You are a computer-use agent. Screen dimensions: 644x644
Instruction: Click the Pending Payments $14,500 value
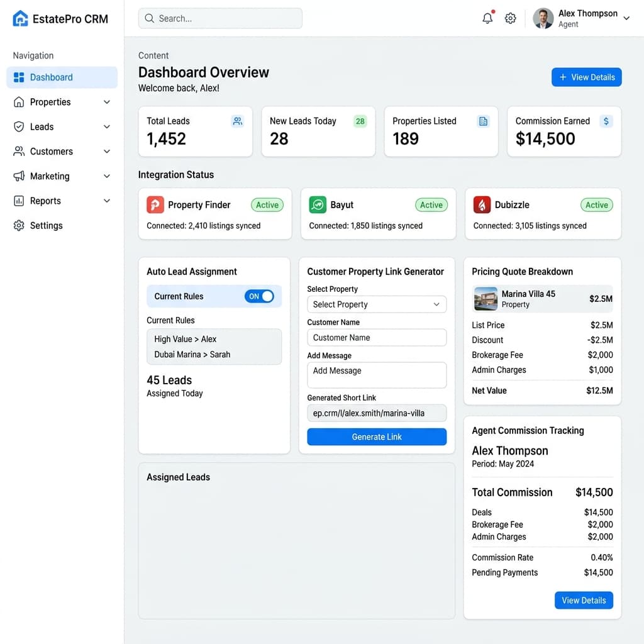599,572
